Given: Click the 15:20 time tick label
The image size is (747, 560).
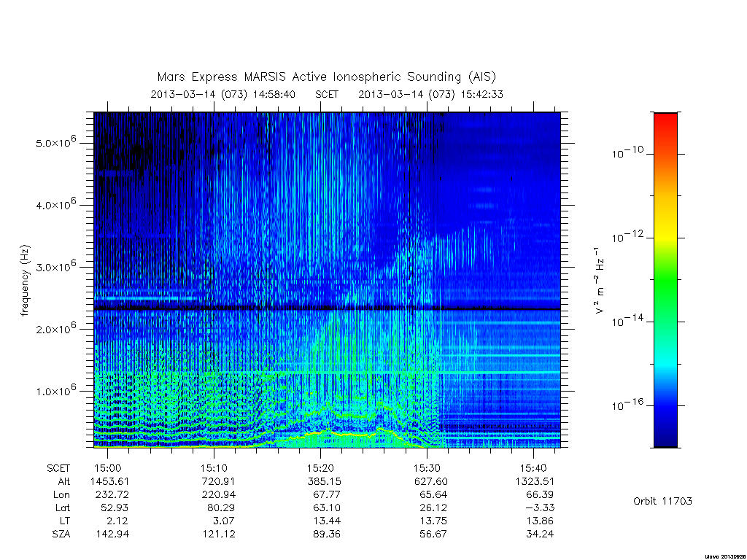Looking at the screenshot, I should pos(320,468).
